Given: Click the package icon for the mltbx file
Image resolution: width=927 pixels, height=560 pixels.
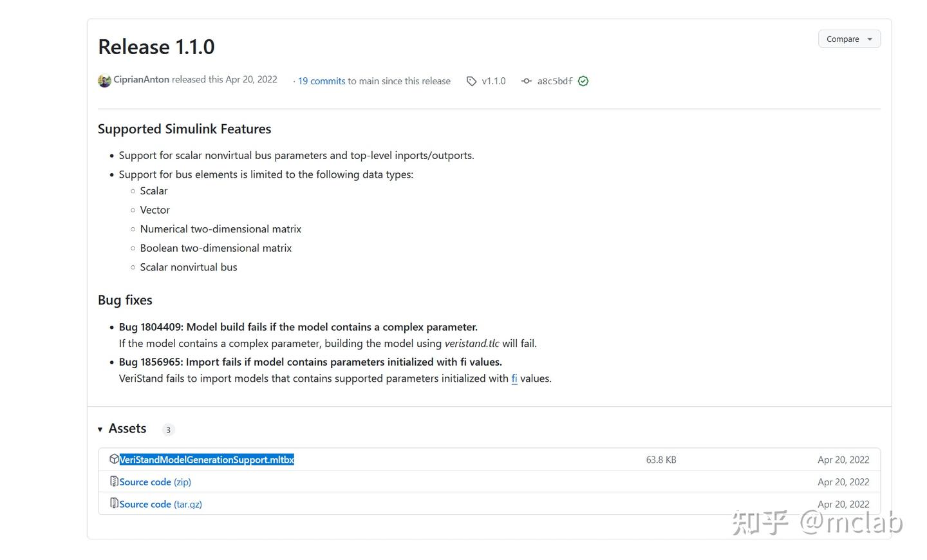Looking at the screenshot, I should point(114,459).
